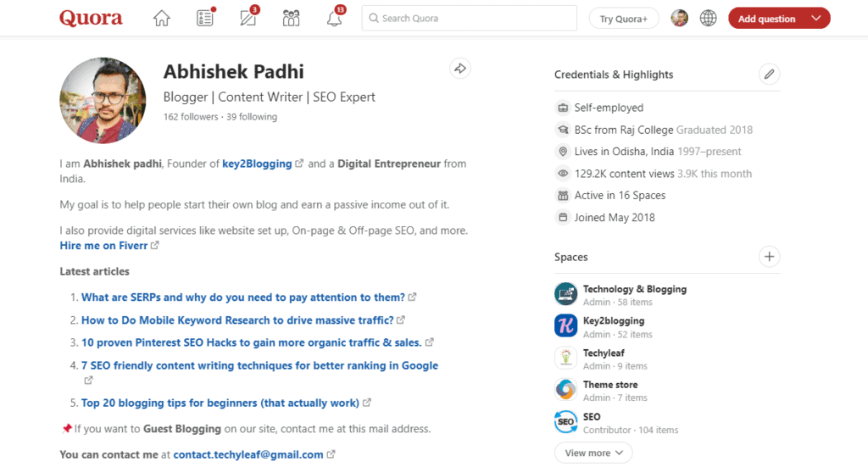This screenshot has height=467, width=868.
Task: Click the briefcase icon beside Self-employed
Action: 563,108
